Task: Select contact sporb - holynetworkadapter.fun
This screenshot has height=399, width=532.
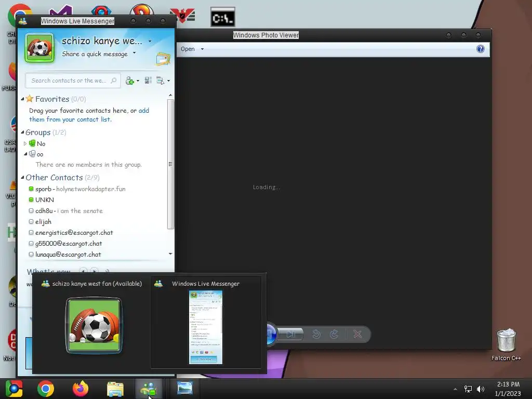Action: (x=81, y=189)
